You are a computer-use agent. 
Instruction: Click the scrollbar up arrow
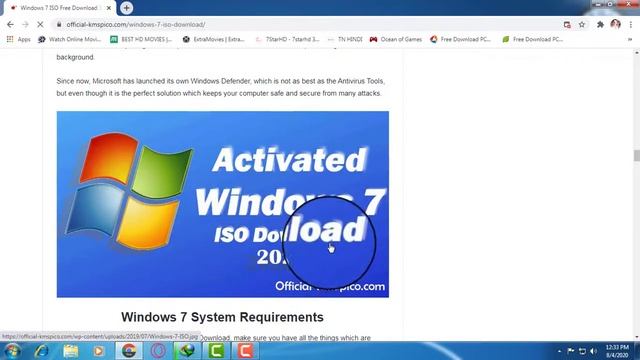636,53
